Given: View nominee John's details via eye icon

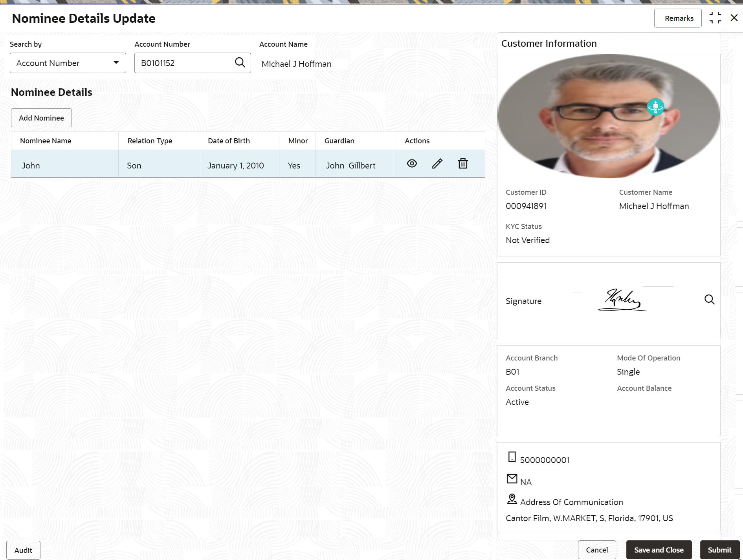Looking at the screenshot, I should click(x=412, y=164).
